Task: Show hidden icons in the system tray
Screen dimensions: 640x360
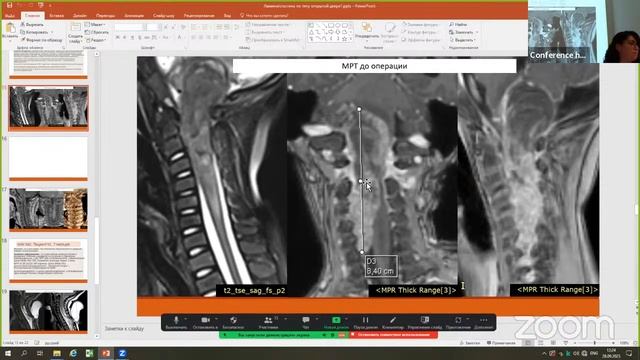Action: [544, 353]
